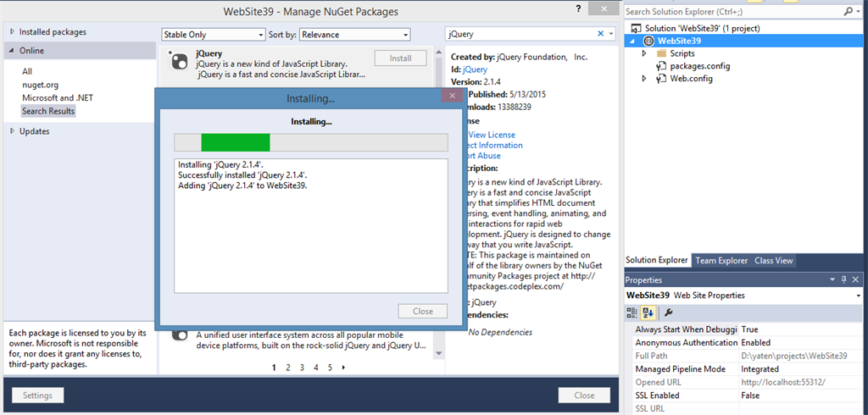Click the jQuery Mobile package icon

point(179,334)
